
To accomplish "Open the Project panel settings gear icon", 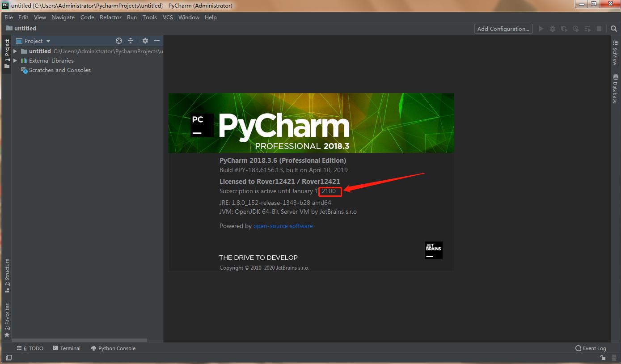I will [x=145, y=41].
